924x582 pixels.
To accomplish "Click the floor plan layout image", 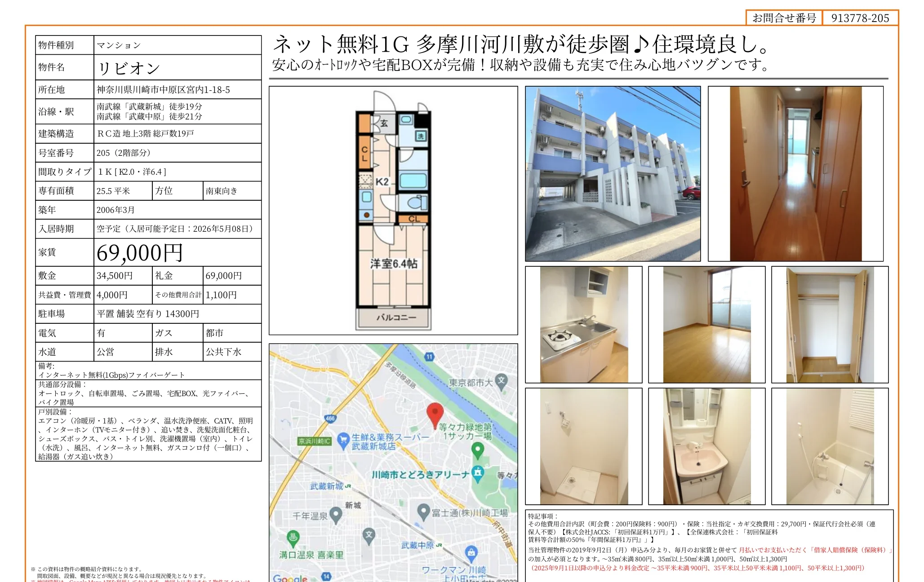I will (x=393, y=210).
